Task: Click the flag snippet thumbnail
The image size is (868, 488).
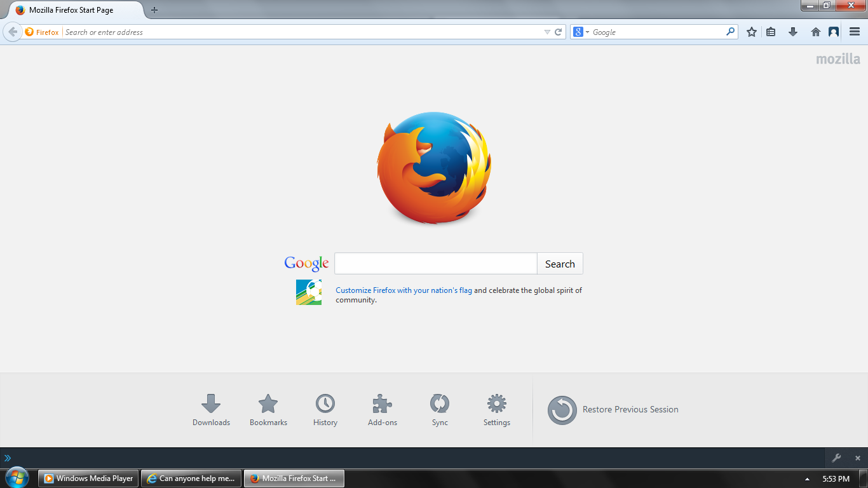Action: tap(309, 292)
